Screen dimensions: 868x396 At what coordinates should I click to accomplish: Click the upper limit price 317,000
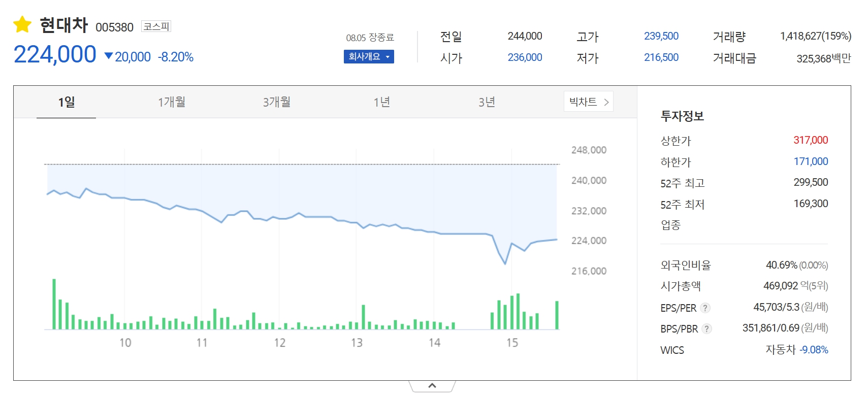coord(811,140)
